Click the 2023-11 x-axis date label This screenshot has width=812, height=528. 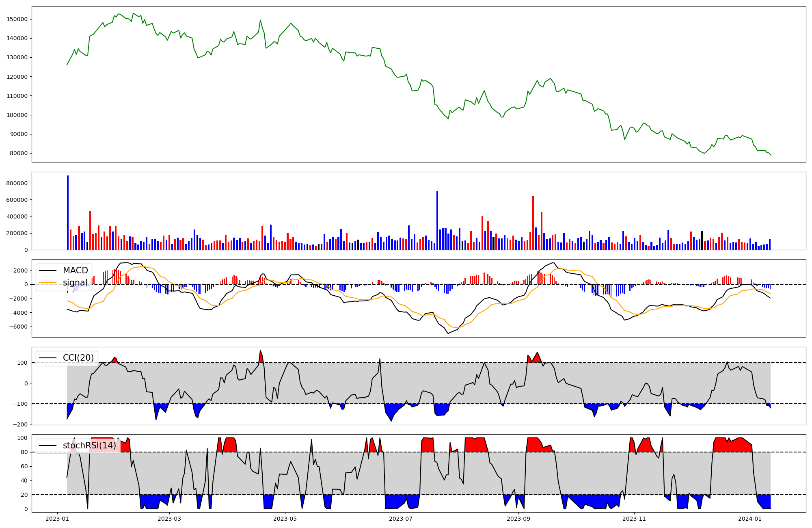click(x=634, y=519)
